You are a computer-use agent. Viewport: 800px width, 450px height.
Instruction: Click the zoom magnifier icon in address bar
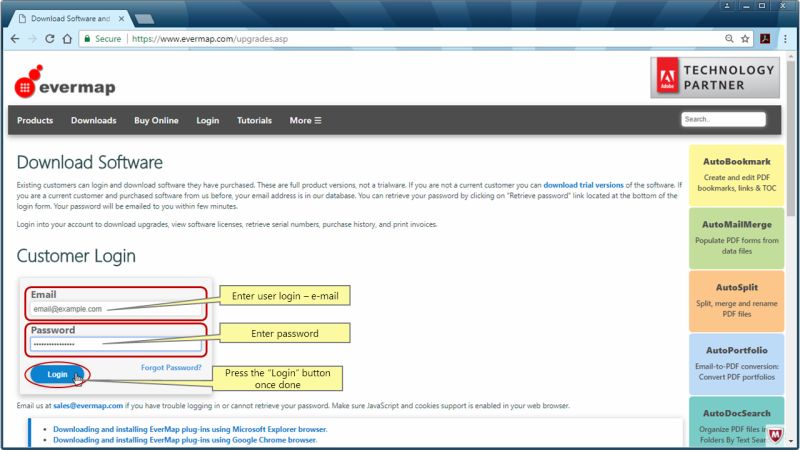729,39
